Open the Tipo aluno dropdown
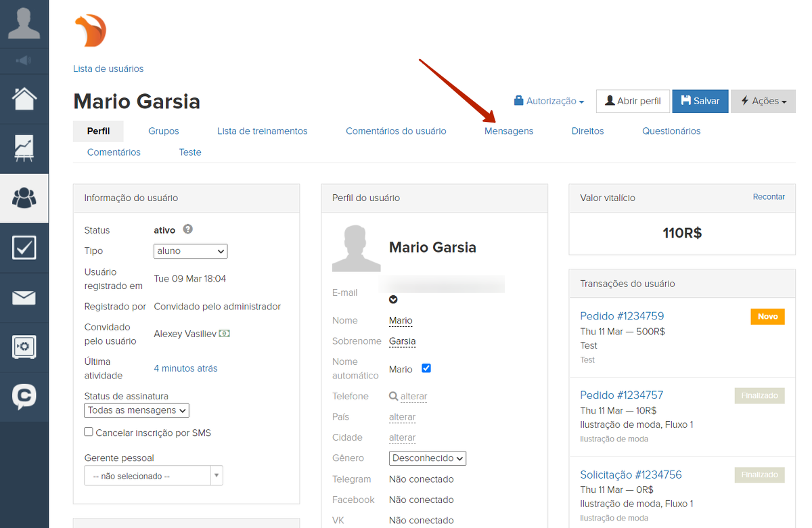 point(190,251)
